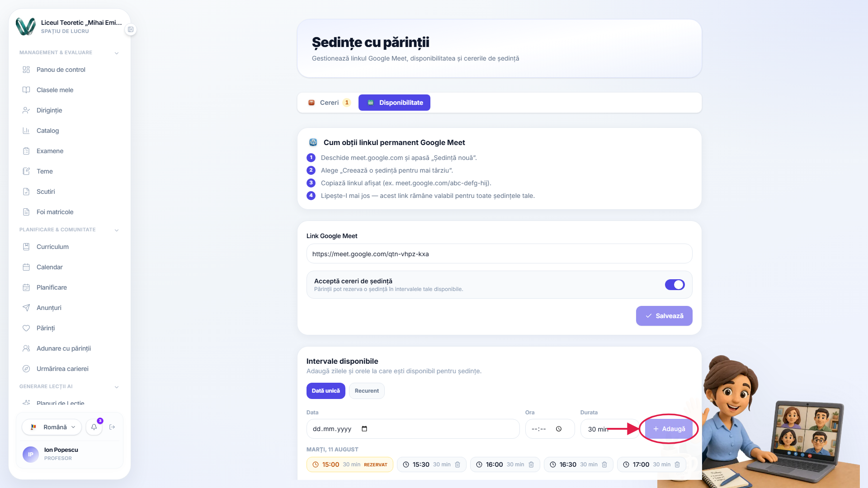The height and width of the screenshot is (488, 868).
Task: Remove the 16:30 interval via trash icon
Action: (x=604, y=465)
